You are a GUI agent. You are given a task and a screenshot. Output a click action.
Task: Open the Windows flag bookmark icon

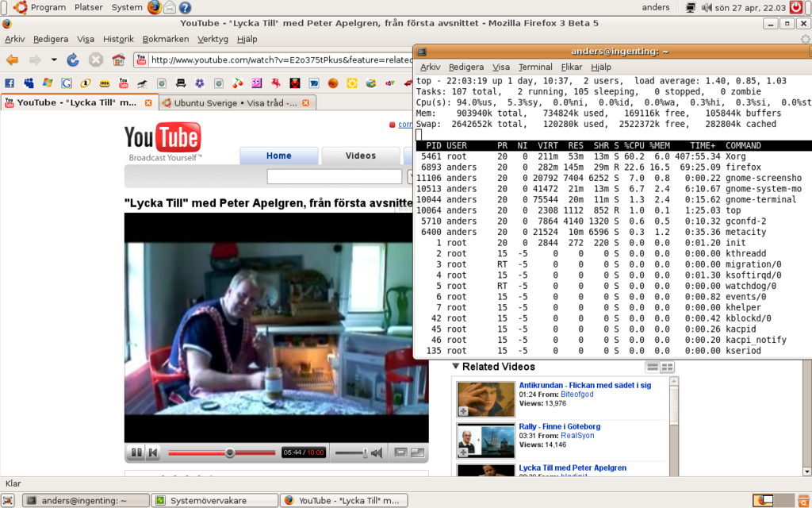(48, 83)
